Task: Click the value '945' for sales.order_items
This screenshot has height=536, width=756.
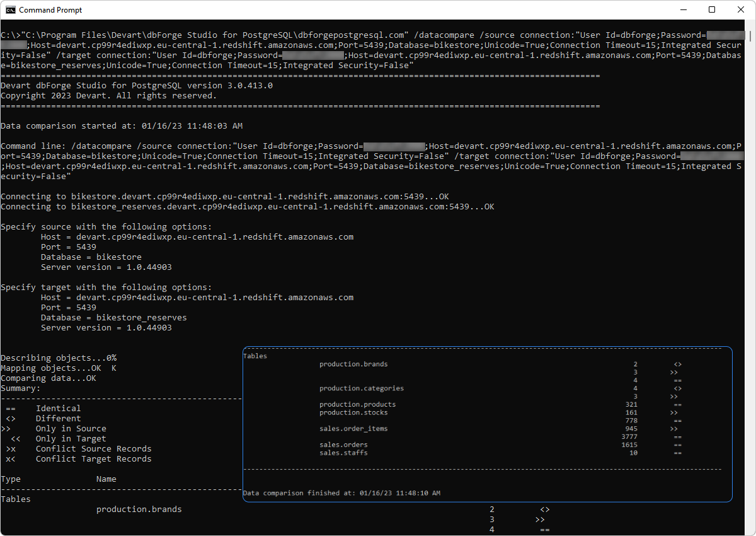Action: [631, 429]
